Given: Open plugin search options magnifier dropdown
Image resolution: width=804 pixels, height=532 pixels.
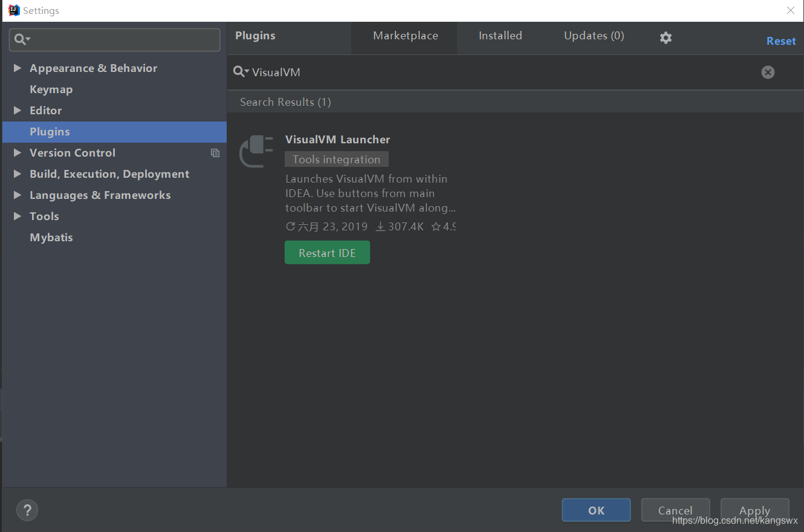Looking at the screenshot, I should 241,72.
